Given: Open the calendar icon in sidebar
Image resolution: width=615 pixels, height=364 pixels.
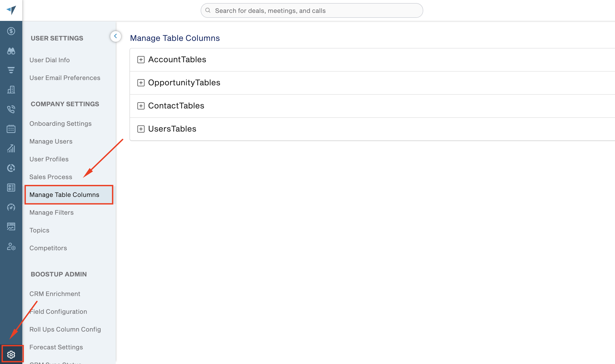Looking at the screenshot, I should tap(11, 129).
